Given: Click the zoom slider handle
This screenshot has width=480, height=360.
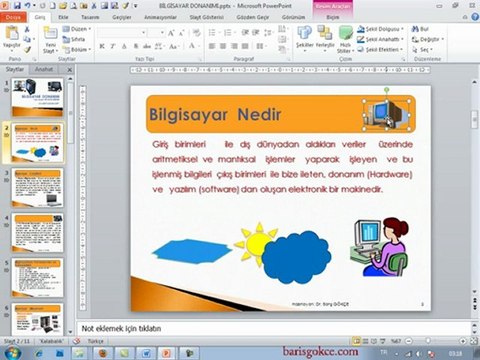Looking at the screenshot, I should pyautogui.click(x=428, y=341).
